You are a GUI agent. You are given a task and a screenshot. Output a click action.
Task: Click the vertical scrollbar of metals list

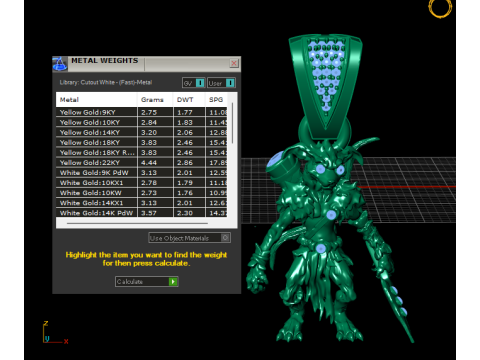click(232, 123)
